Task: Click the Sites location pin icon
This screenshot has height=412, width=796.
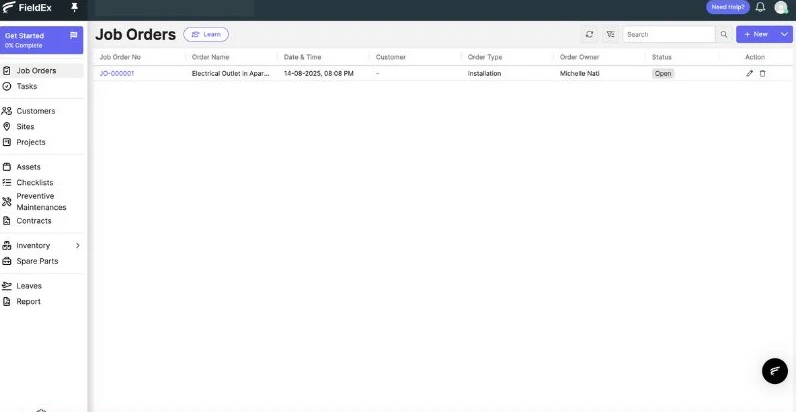Action: pyautogui.click(x=7, y=126)
